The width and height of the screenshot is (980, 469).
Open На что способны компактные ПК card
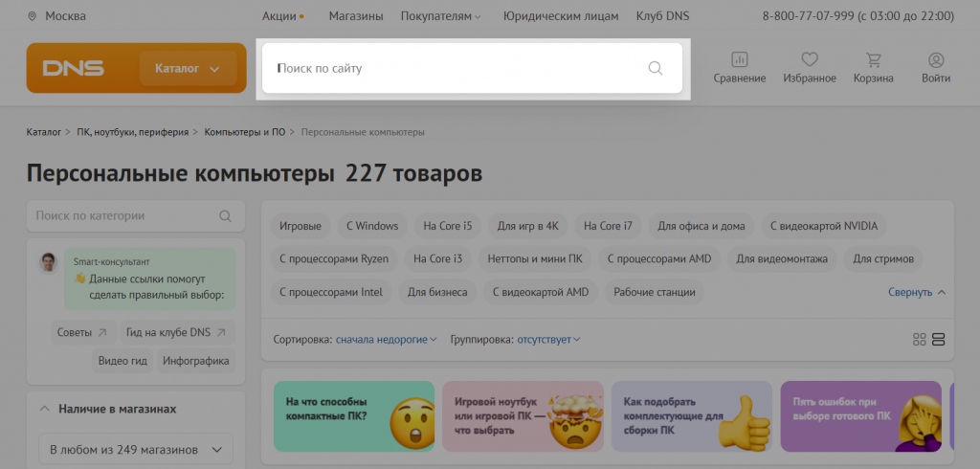[354, 415]
